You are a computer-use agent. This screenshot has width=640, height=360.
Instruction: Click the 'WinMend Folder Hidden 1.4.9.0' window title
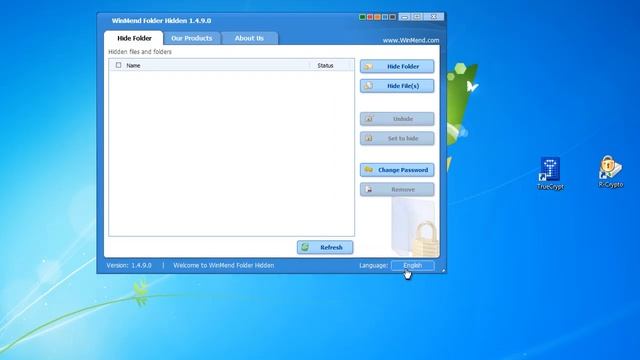[161, 20]
